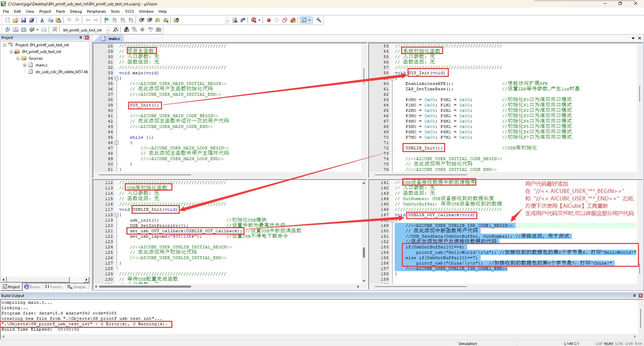Create a new file with the New icon

[x=7, y=20]
